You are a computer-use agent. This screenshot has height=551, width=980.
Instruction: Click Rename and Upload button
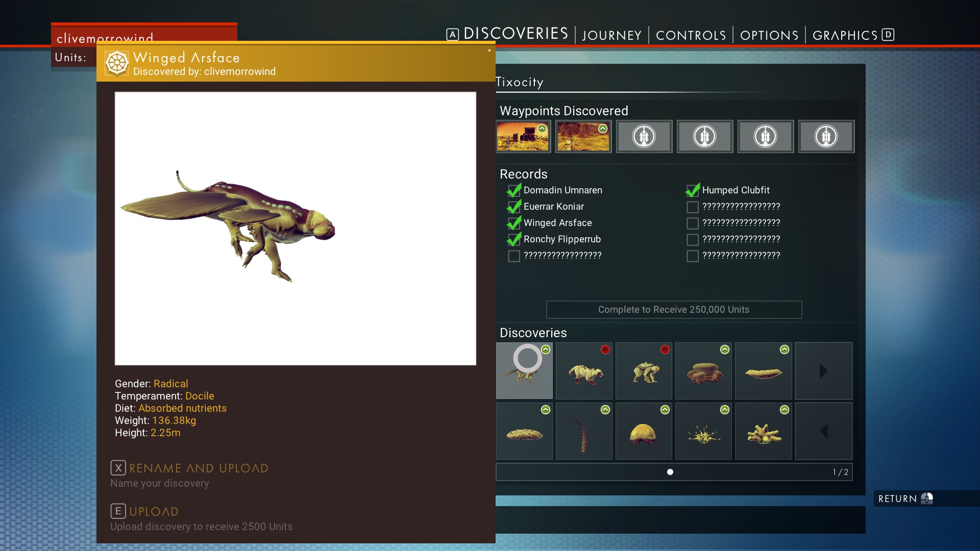tap(198, 468)
